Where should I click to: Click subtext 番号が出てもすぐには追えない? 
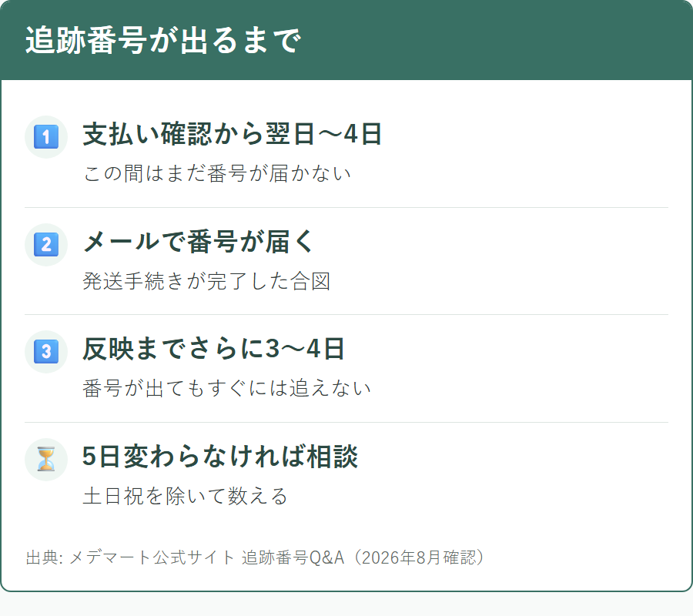tap(226, 388)
